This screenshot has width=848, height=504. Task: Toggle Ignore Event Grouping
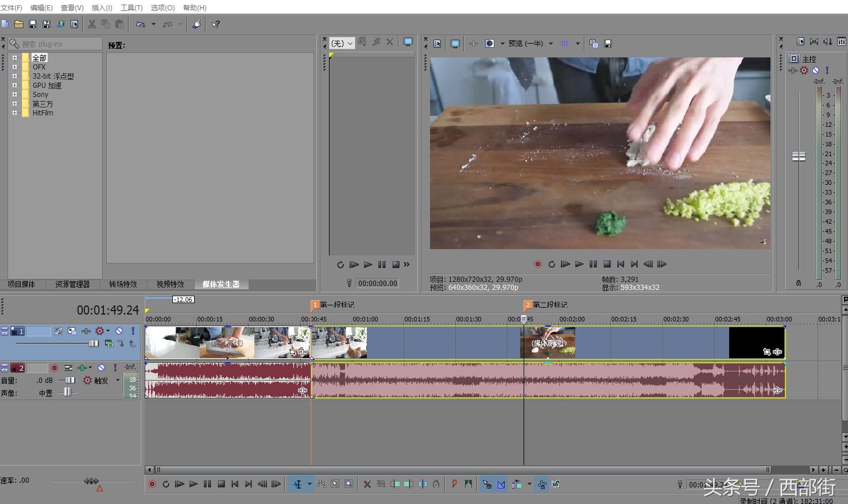click(x=556, y=484)
